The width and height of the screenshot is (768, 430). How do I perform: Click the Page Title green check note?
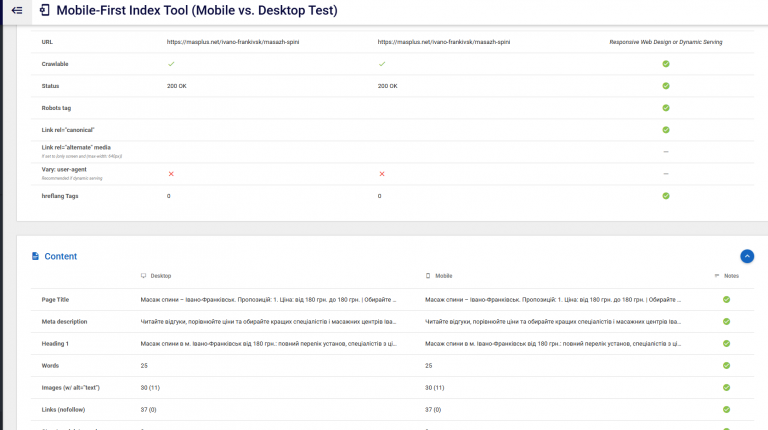coord(726,299)
